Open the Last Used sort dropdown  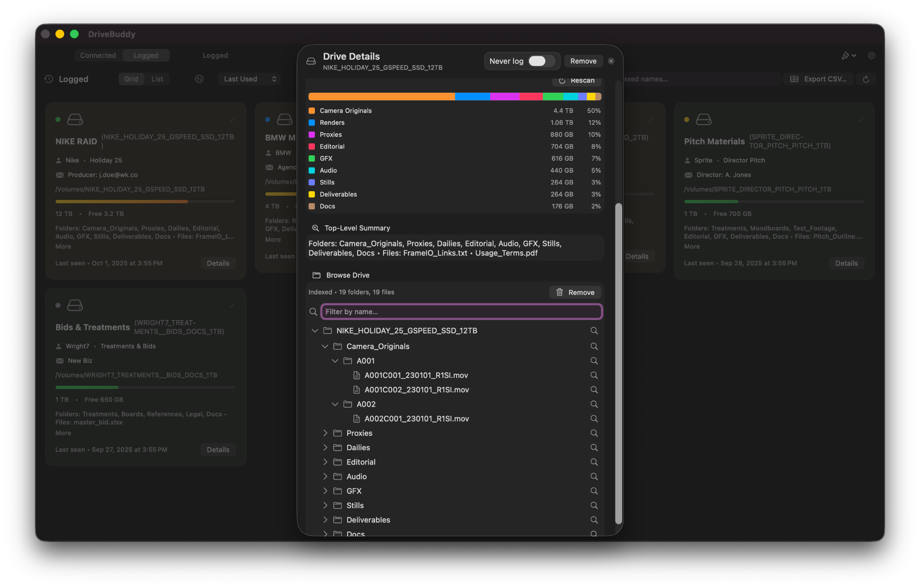pos(250,79)
